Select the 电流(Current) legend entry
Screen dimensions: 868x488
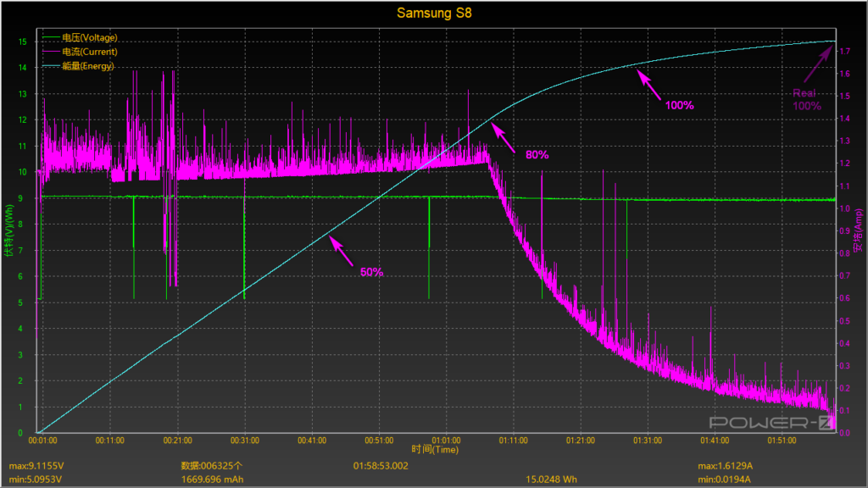click(x=90, y=52)
